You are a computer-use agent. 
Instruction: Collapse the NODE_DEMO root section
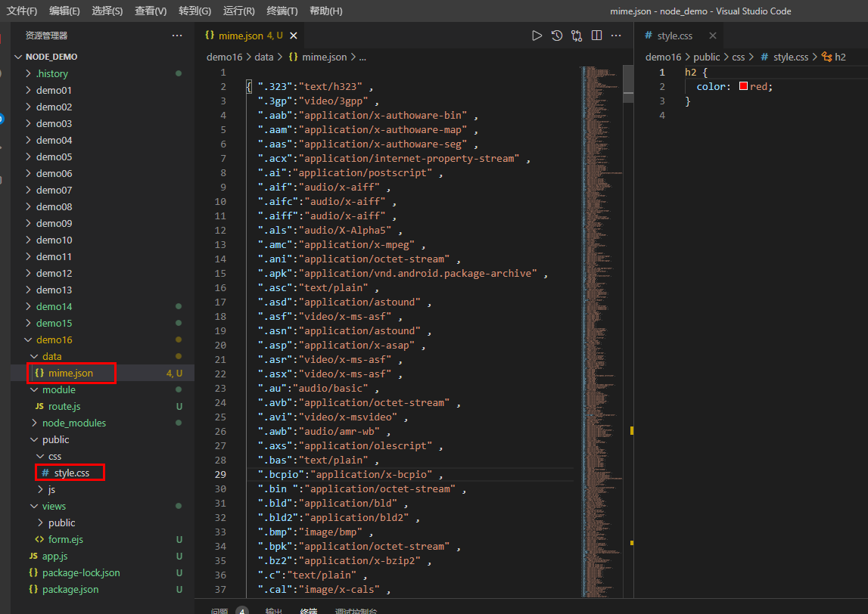tap(51, 57)
